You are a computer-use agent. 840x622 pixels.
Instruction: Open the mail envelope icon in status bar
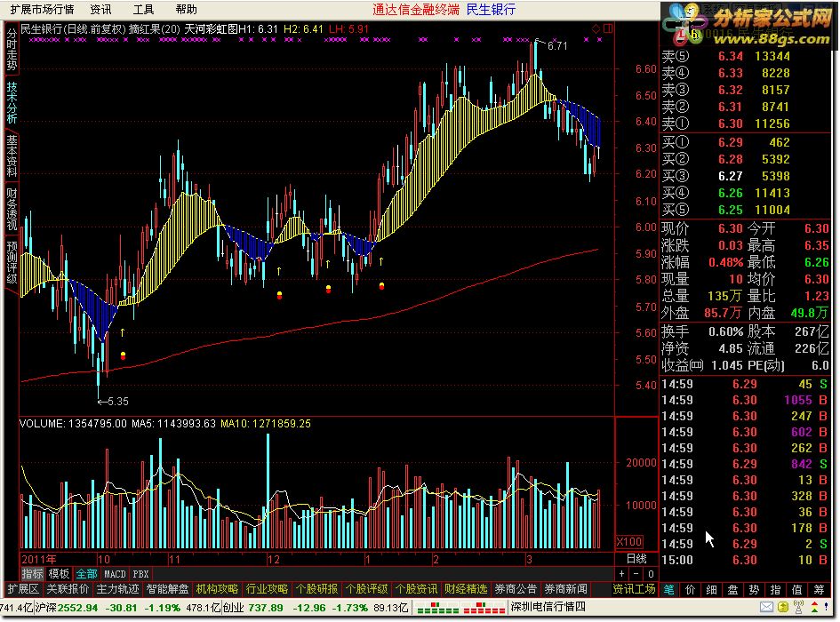pyautogui.click(x=766, y=607)
